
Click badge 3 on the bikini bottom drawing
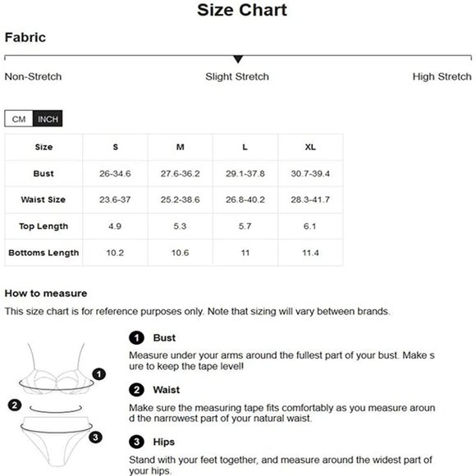coord(95,437)
